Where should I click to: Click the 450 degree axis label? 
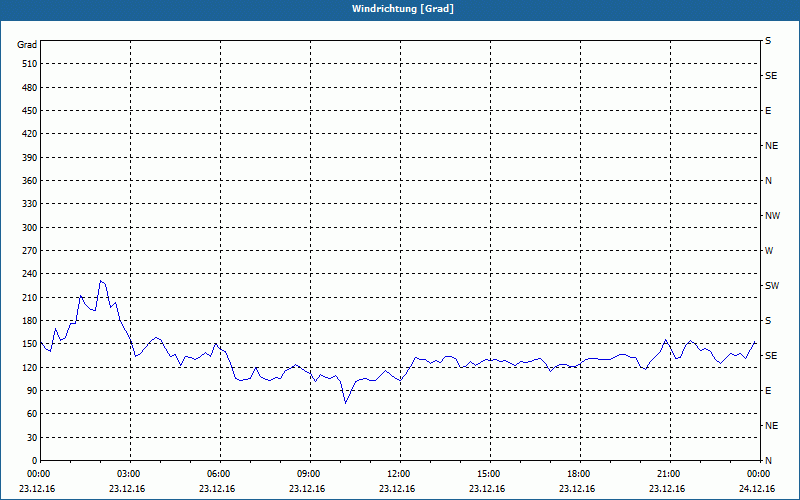pyautogui.click(x=30, y=111)
